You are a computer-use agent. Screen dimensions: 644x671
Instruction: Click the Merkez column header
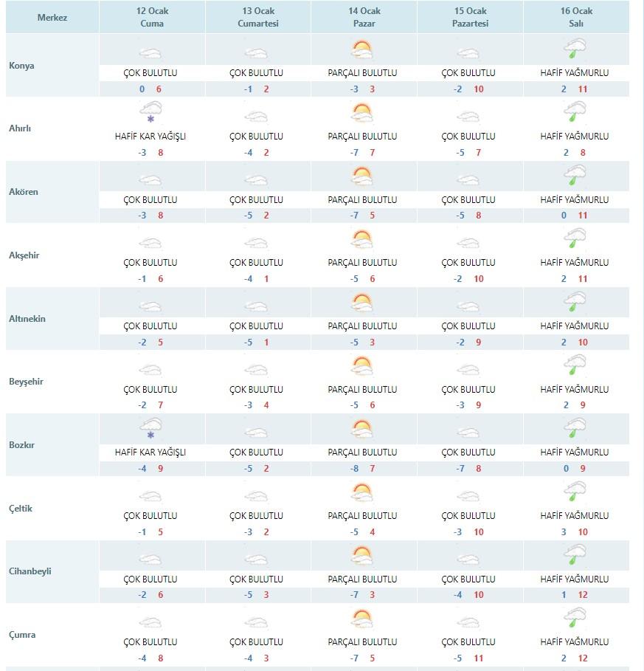click(x=52, y=17)
